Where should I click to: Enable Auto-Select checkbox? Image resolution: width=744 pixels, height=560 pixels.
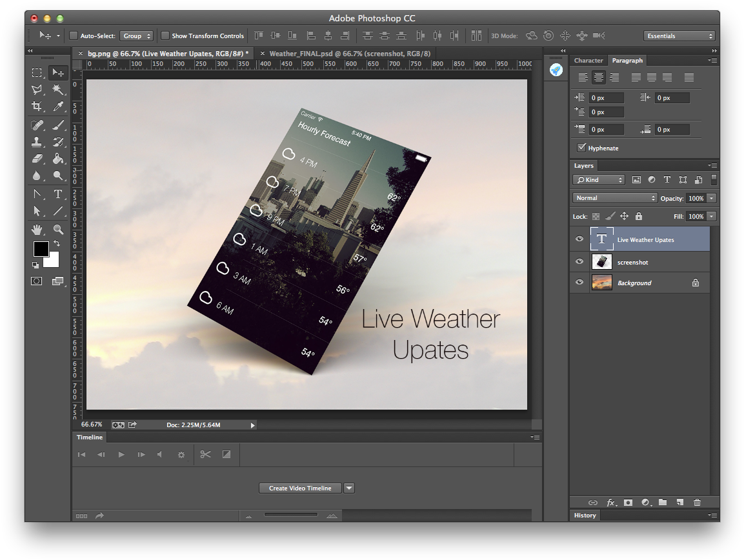pos(74,35)
